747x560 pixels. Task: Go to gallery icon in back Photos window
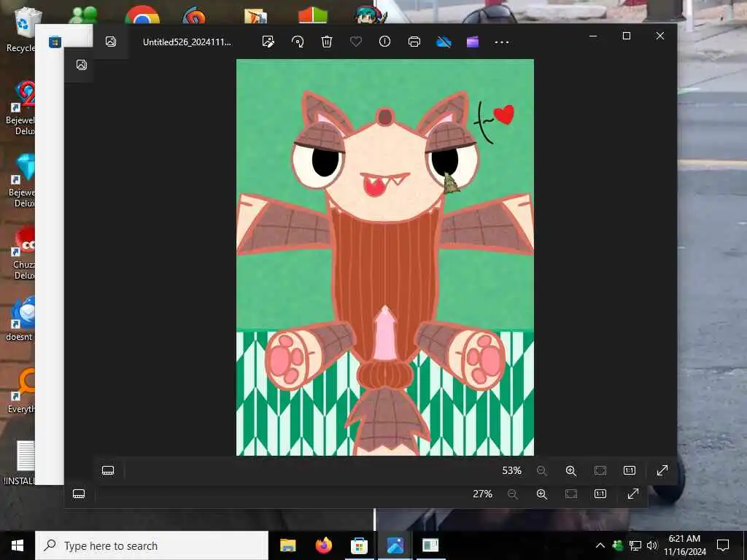(x=82, y=65)
